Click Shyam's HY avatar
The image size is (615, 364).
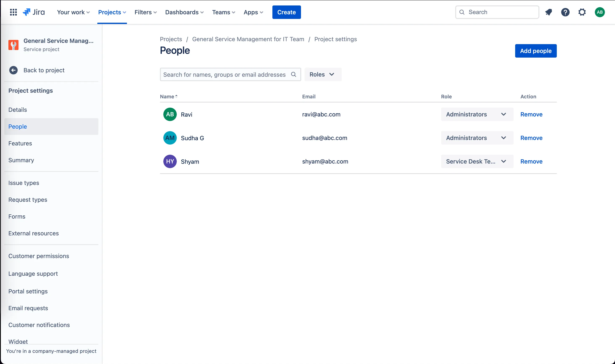pyautogui.click(x=170, y=161)
